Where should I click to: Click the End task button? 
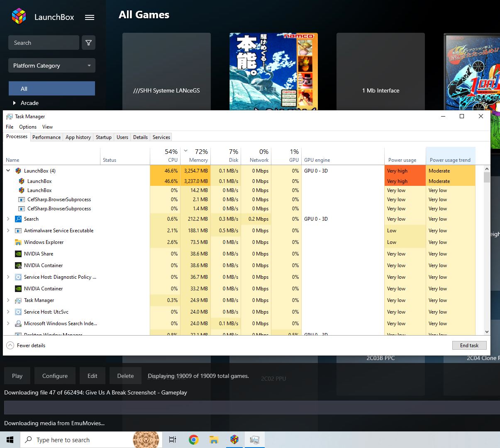tap(469, 346)
